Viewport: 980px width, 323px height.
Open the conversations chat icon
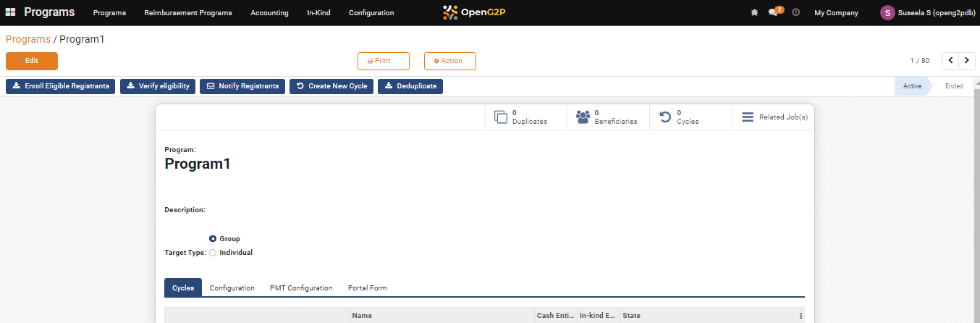(773, 13)
